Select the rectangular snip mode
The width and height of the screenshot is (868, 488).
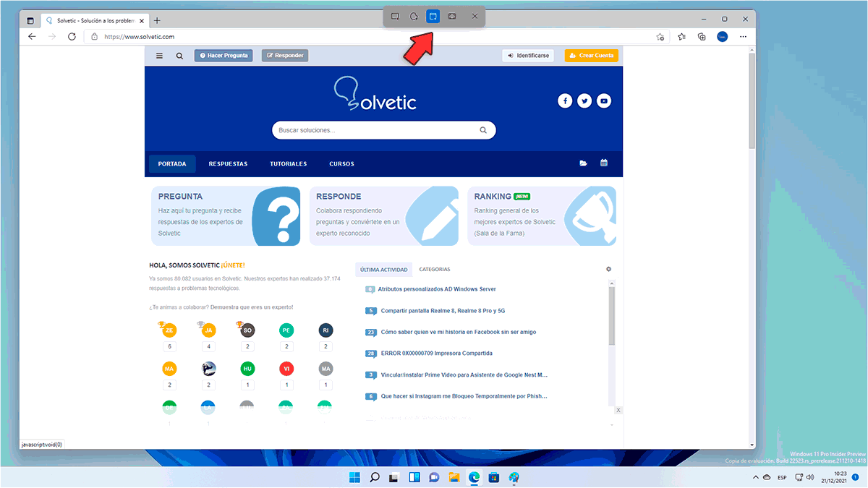pyautogui.click(x=395, y=16)
